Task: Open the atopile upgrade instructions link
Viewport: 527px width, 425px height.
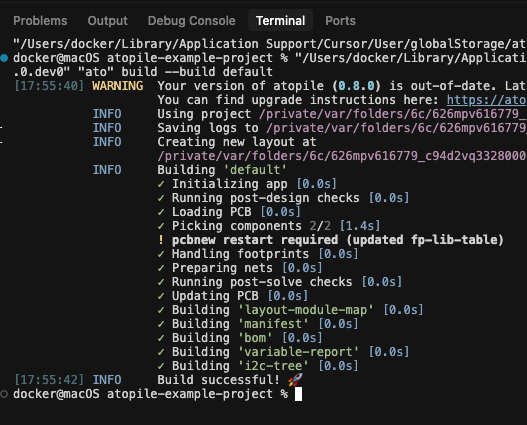Action: 487,100
